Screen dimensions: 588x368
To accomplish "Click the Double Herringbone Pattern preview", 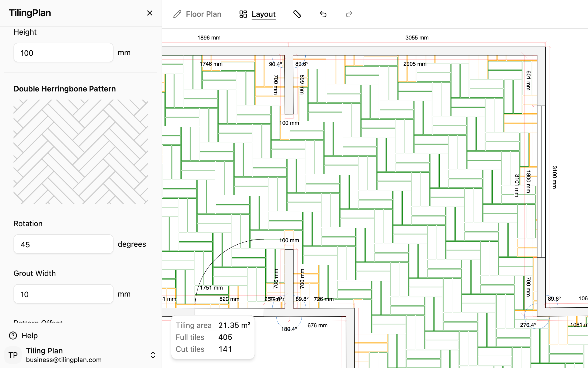I will (81, 152).
